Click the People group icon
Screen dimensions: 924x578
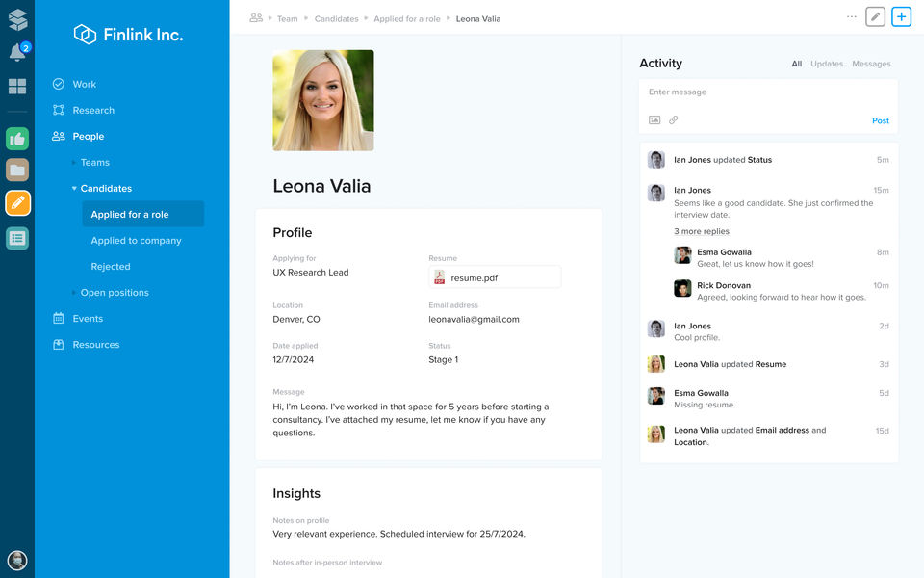point(59,136)
